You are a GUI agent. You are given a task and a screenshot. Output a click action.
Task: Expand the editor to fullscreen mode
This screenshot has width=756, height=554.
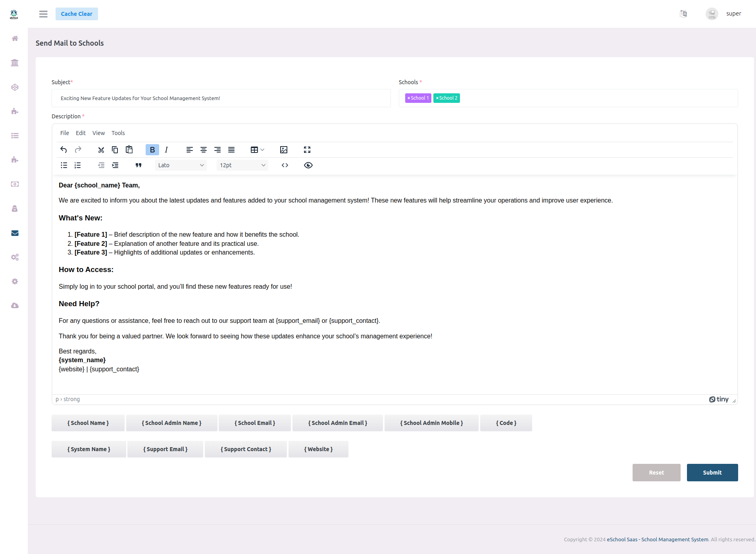pyautogui.click(x=307, y=150)
